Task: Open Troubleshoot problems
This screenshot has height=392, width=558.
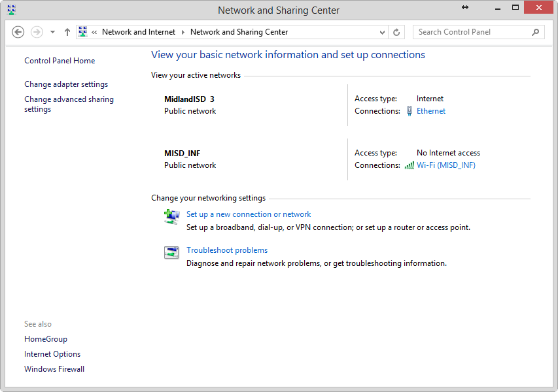Action: (227, 250)
